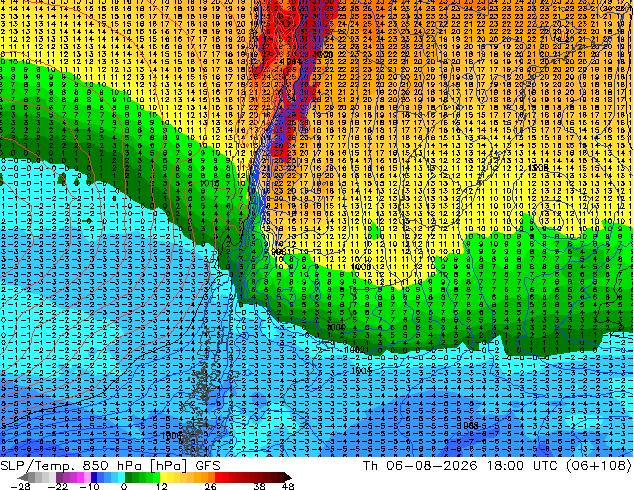Click the '1020' isobar label on the map
The width and height of the screenshot is (634, 490).
(x=323, y=54)
